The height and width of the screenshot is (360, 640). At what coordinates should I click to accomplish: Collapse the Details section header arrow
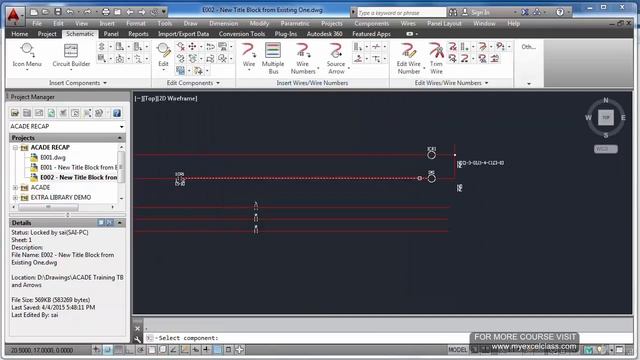120,223
